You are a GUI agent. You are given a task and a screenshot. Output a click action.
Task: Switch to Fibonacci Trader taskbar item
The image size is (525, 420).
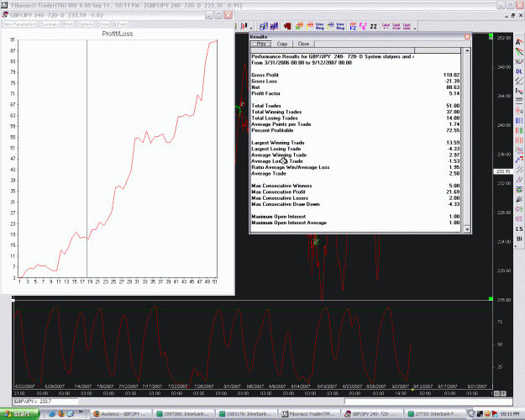point(309,414)
